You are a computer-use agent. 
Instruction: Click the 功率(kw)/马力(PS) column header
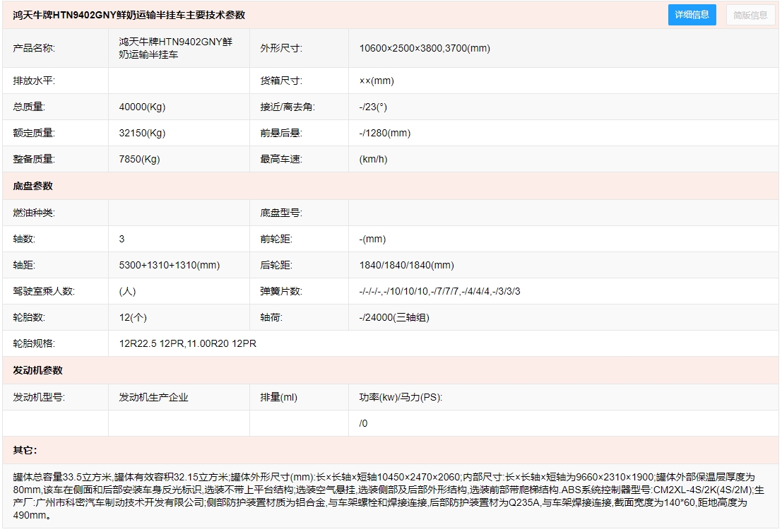(x=401, y=397)
